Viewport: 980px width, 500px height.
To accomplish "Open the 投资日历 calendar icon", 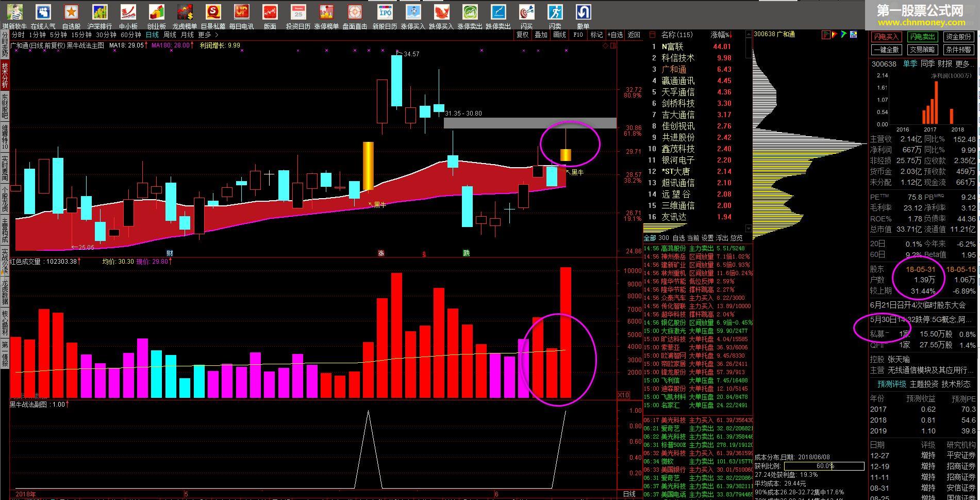I will [298, 12].
